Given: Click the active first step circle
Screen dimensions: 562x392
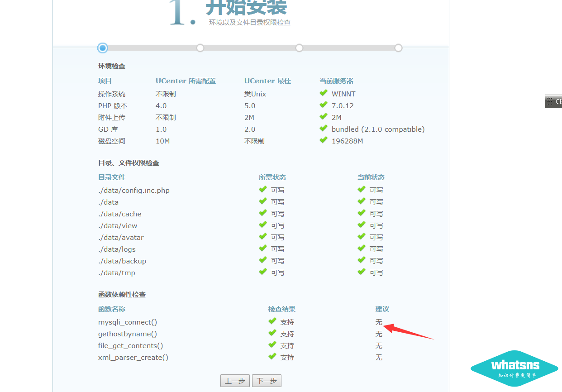Looking at the screenshot, I should 103,48.
